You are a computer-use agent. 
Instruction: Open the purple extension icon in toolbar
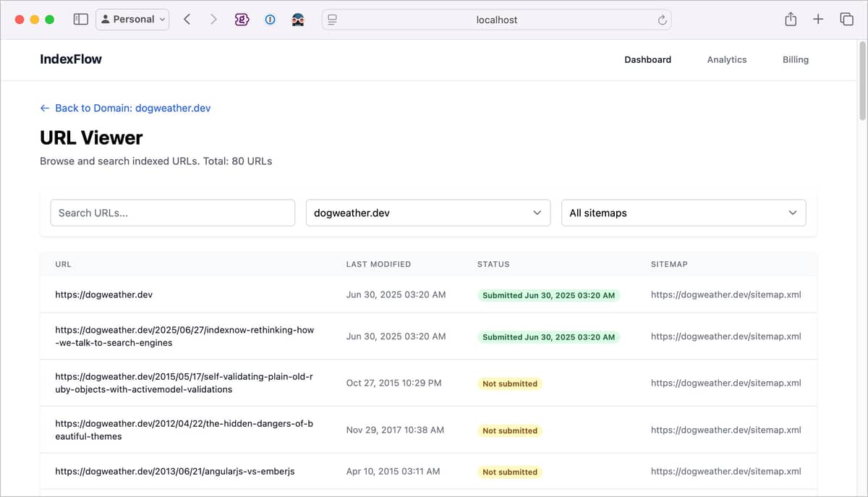click(242, 20)
